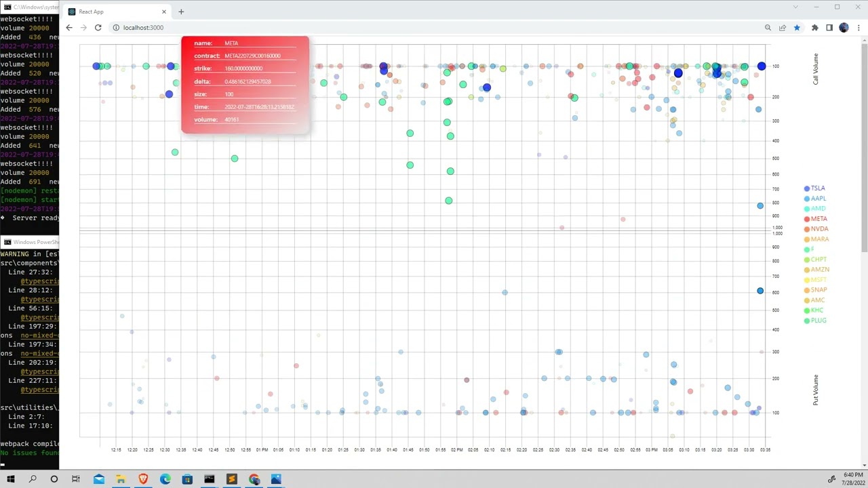Switch to Command Prompt taskbar icon
This screenshot has height=488, width=868.
(210, 479)
